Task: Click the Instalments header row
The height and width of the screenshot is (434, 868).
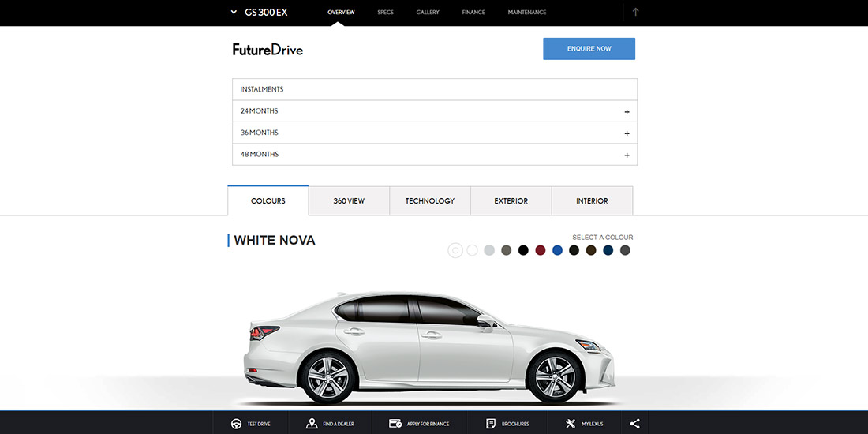Action: (x=435, y=89)
